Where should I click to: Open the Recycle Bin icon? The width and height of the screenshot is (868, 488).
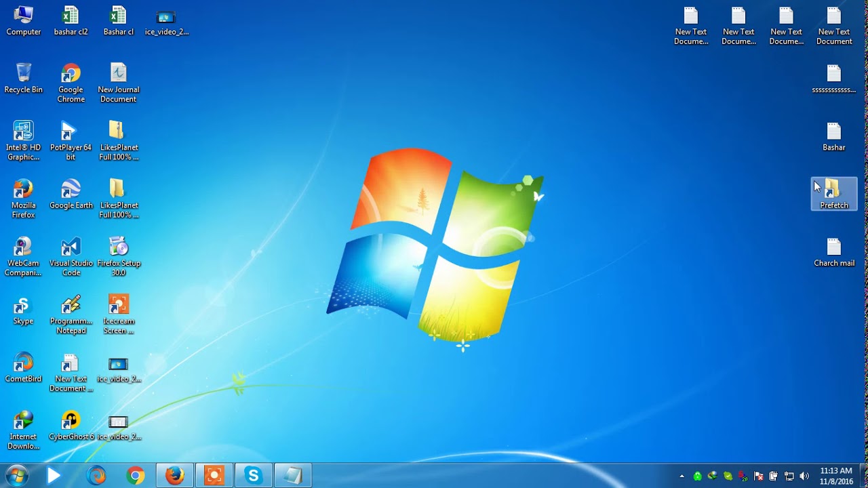(24, 78)
